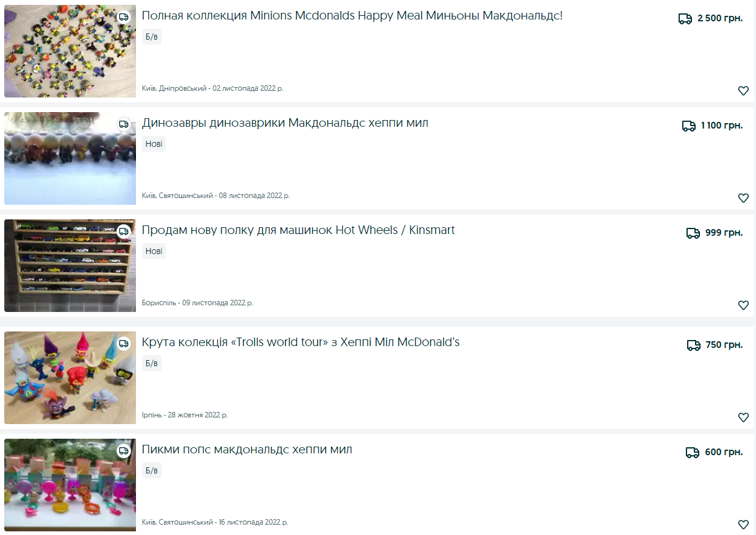Click delivery truck icon beside 1 100 грн.

pyautogui.click(x=689, y=126)
